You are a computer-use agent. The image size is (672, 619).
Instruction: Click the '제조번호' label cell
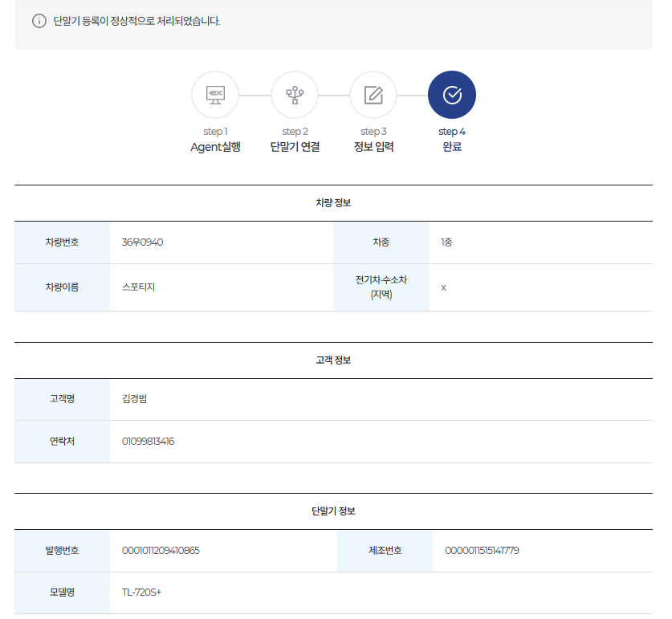click(385, 551)
